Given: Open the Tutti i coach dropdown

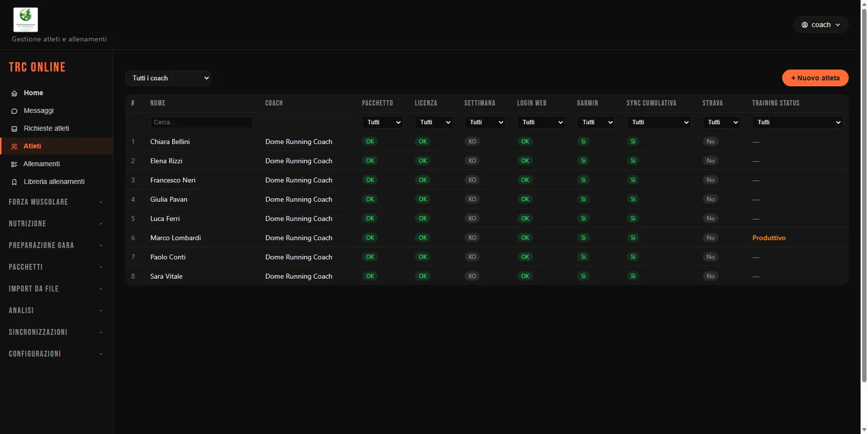Looking at the screenshot, I should pyautogui.click(x=168, y=78).
